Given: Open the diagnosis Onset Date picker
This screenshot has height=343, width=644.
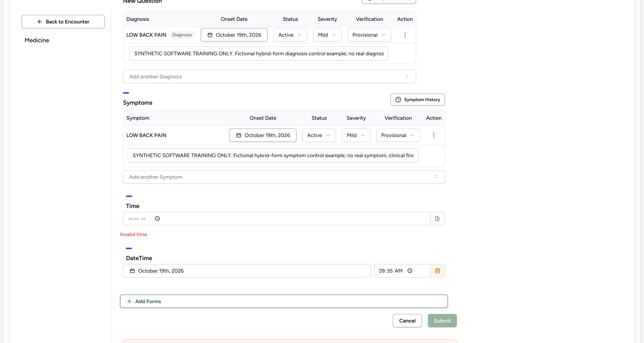Looking at the screenshot, I should [x=234, y=35].
